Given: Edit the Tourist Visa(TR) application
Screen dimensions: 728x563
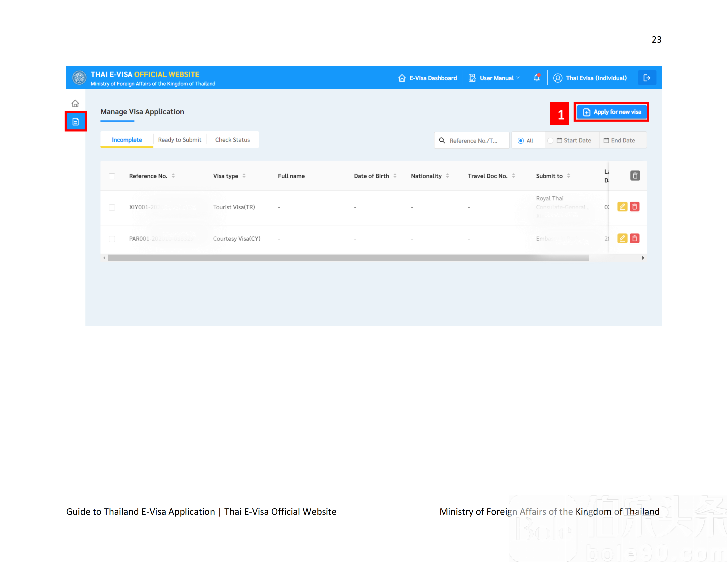Looking at the screenshot, I should (x=622, y=207).
